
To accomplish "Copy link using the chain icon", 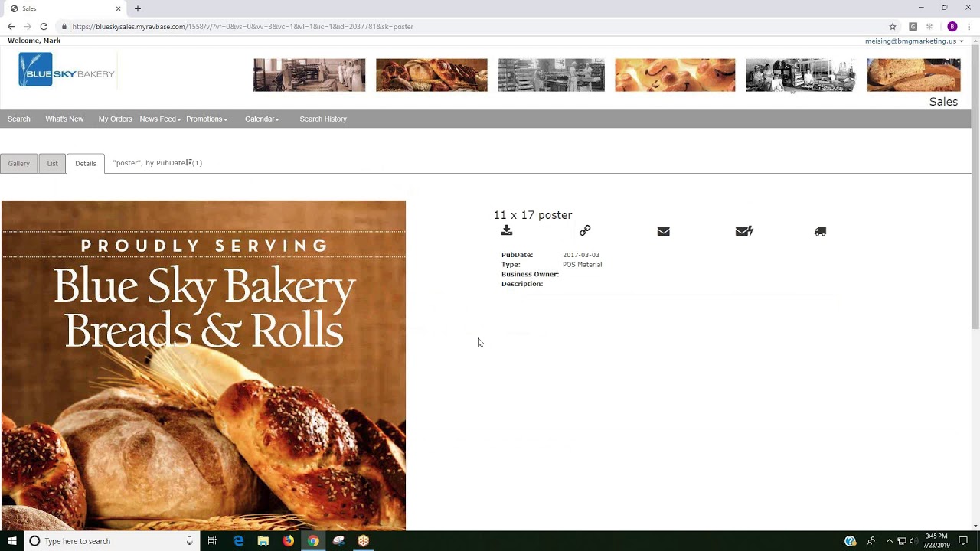I will tap(585, 231).
